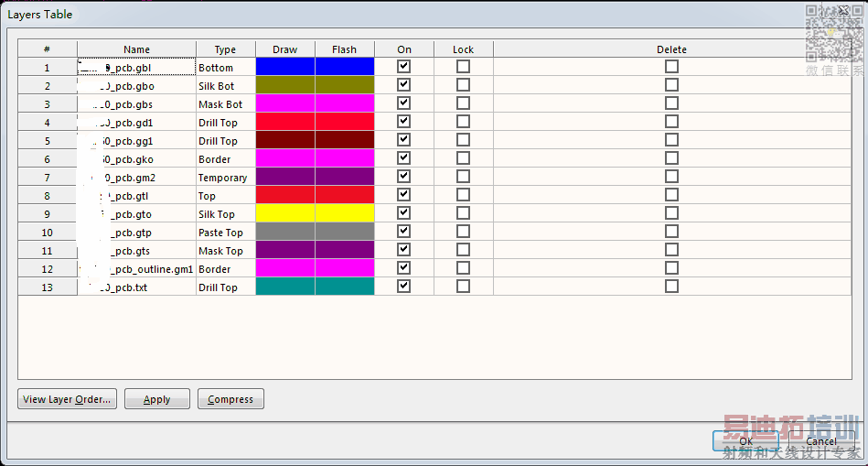Image resolution: width=868 pixels, height=466 pixels.
Task: Tick Lock checkbox for Mask Top row
Action: (x=464, y=249)
